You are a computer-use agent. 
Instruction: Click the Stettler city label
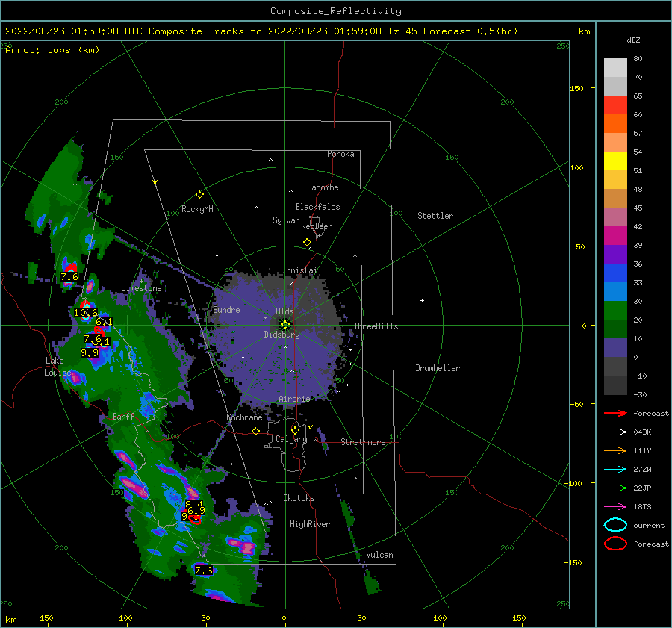[x=435, y=216]
